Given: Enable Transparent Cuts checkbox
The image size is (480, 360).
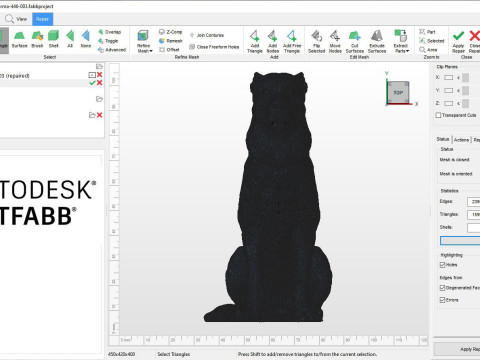Looking at the screenshot, I should coord(439,115).
